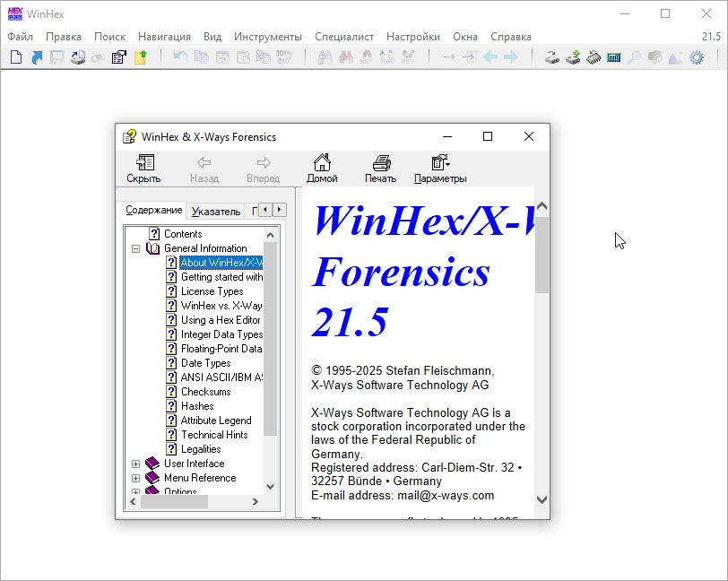Screen dimensions: 728x581
Task: Click the Calculator keypad icon in toolbar
Action: point(614,57)
